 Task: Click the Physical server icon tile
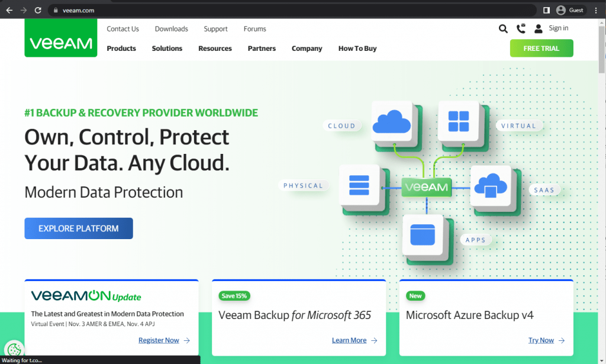click(359, 185)
